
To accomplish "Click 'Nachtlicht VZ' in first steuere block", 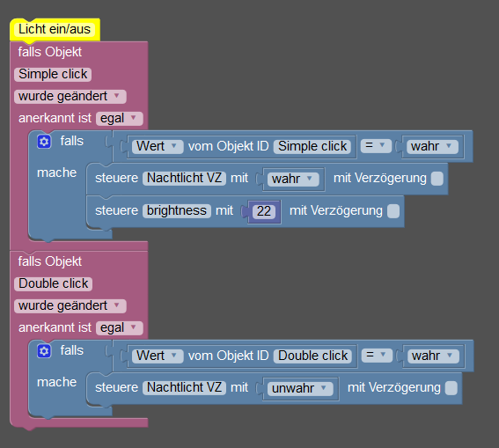I will coord(184,178).
